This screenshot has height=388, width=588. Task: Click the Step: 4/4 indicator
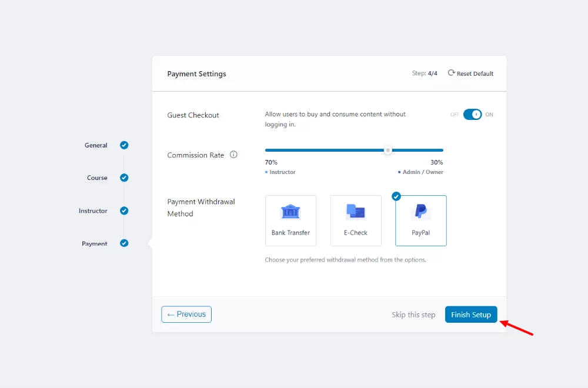click(425, 73)
